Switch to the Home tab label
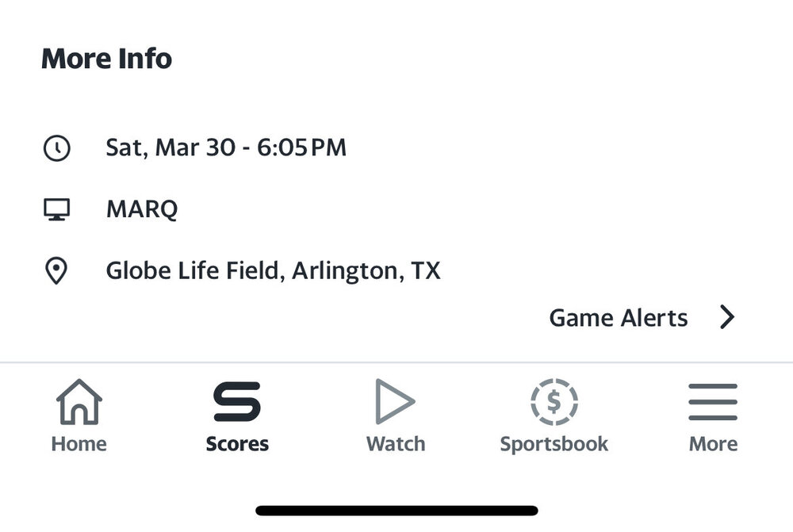The image size is (793, 532). pyautogui.click(x=79, y=444)
